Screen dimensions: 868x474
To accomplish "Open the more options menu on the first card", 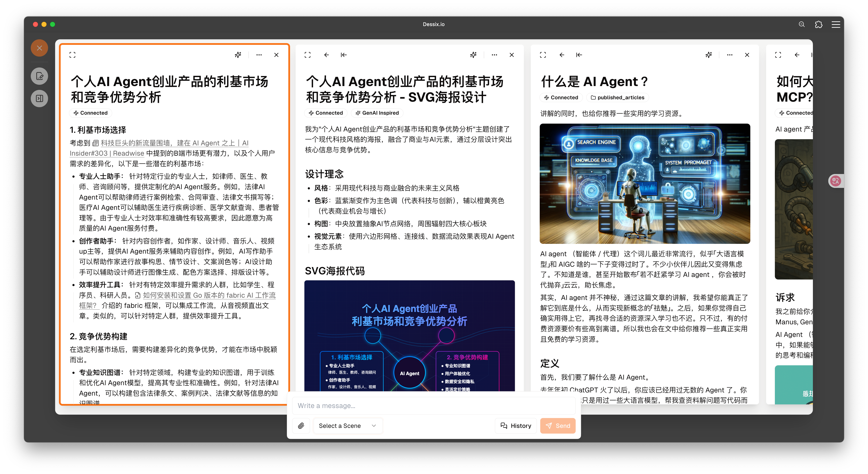I will tap(259, 55).
